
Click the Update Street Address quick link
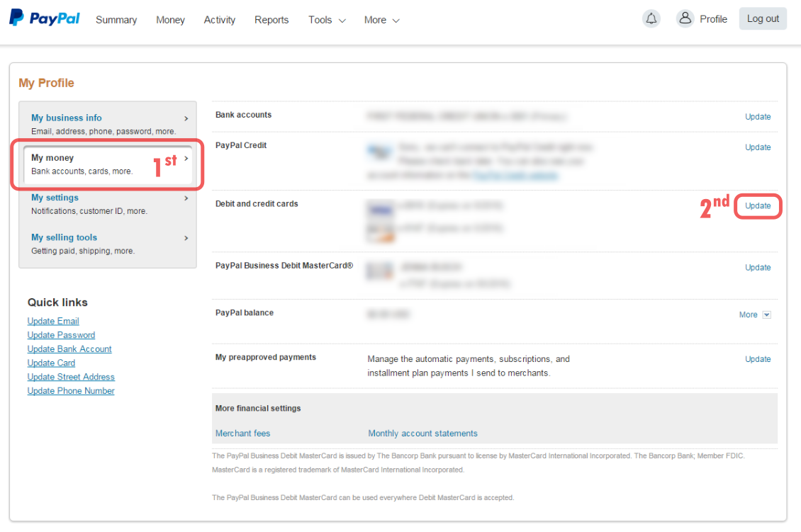coord(71,377)
